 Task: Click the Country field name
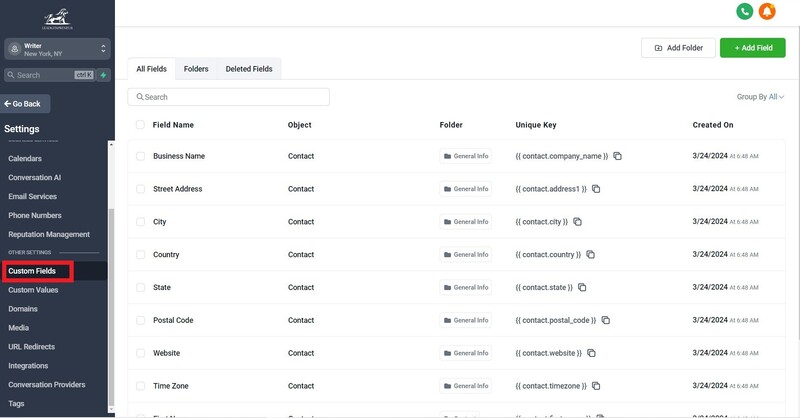(166, 254)
